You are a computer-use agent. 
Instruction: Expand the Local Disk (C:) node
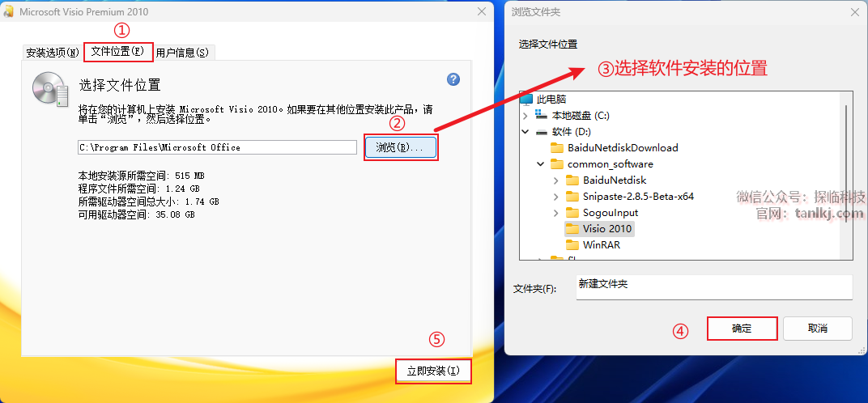click(x=525, y=116)
